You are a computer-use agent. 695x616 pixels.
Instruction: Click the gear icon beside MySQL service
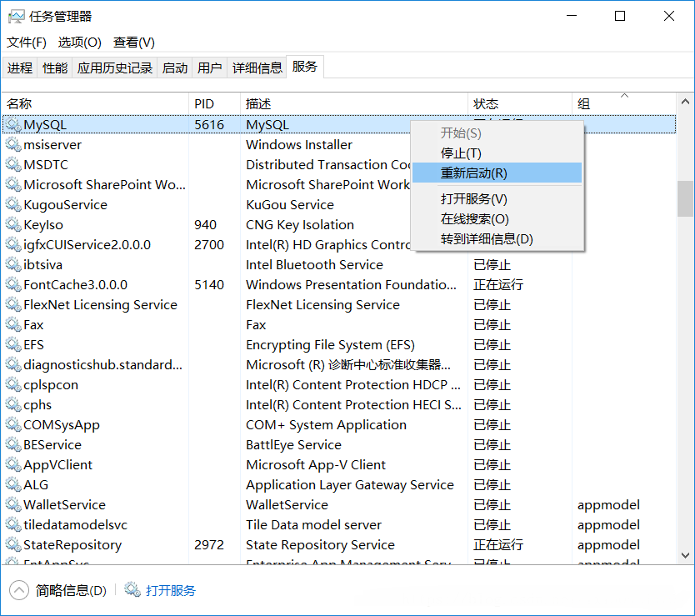click(13, 125)
